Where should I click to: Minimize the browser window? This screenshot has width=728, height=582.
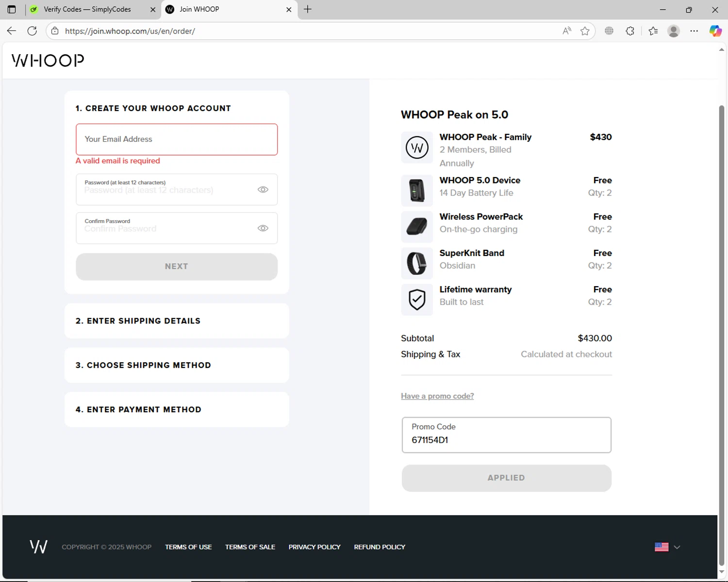[x=663, y=9]
